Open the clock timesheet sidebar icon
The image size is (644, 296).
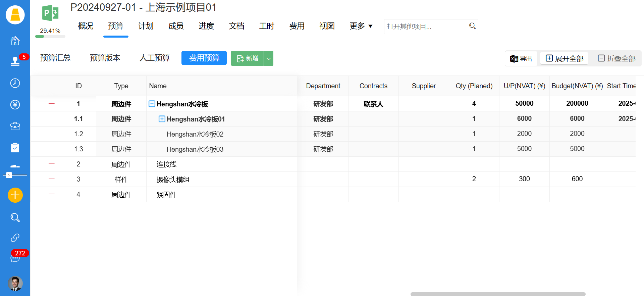(x=15, y=83)
